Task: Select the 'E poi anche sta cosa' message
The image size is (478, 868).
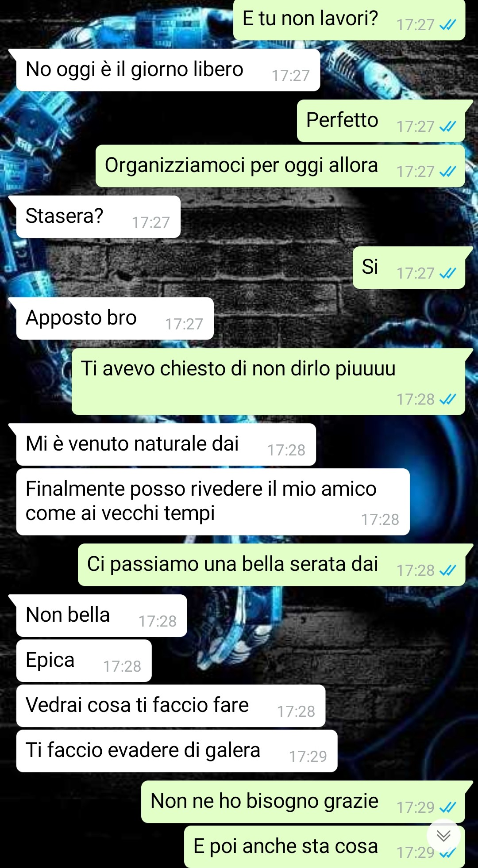Action: point(324,846)
